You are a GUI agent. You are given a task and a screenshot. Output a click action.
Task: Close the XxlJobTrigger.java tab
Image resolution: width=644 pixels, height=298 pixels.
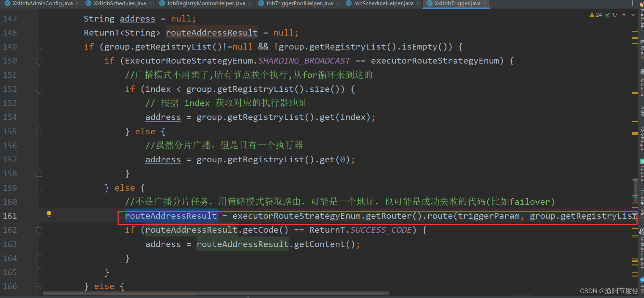click(x=485, y=3)
